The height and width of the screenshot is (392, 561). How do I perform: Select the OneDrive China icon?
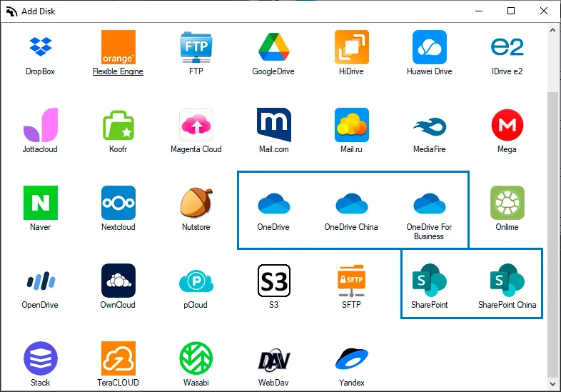tap(351, 203)
